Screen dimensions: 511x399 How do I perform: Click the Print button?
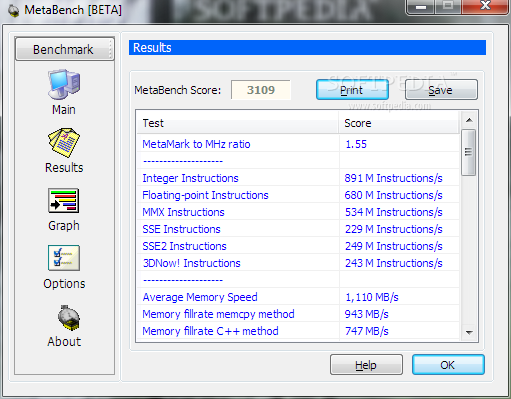(352, 90)
